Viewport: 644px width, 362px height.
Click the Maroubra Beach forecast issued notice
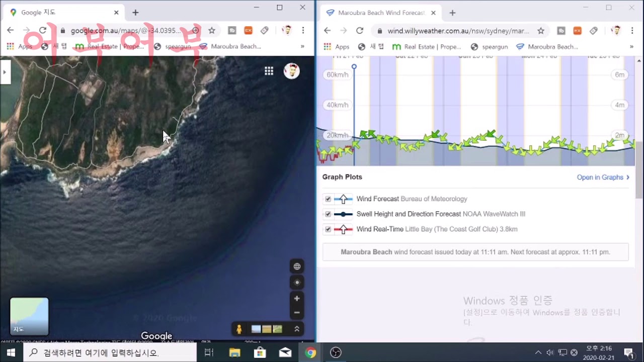click(475, 252)
